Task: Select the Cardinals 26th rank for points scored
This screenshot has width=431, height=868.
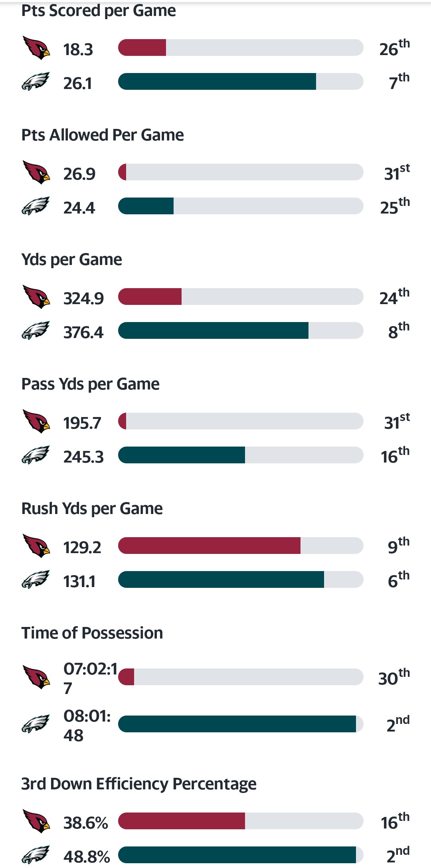Action: (x=394, y=48)
